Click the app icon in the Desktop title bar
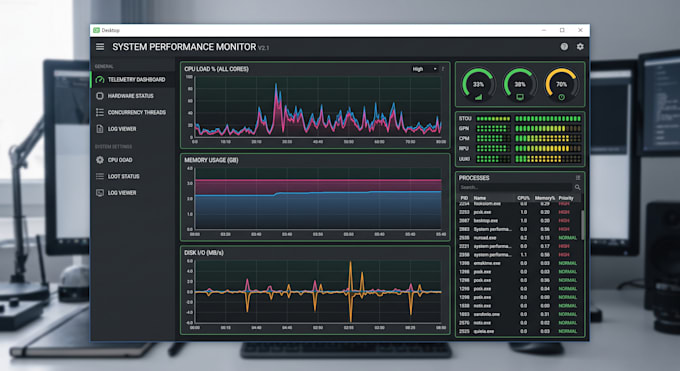 click(x=96, y=30)
